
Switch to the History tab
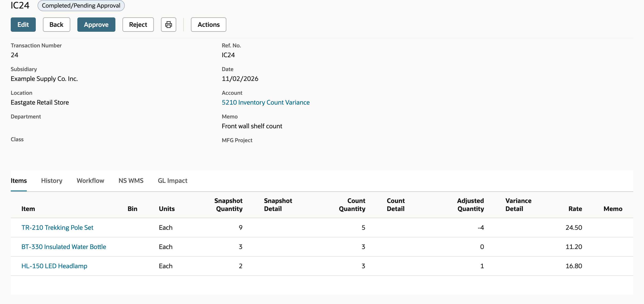[52, 181]
